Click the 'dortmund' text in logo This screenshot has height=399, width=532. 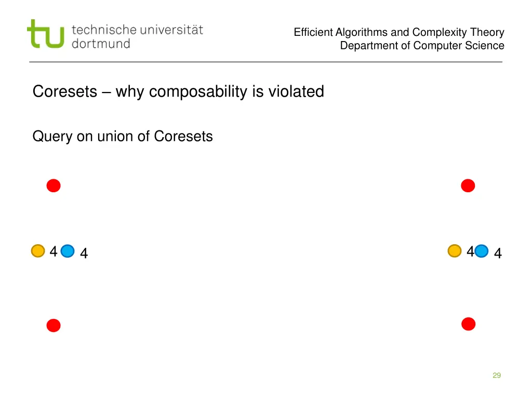click(x=101, y=44)
